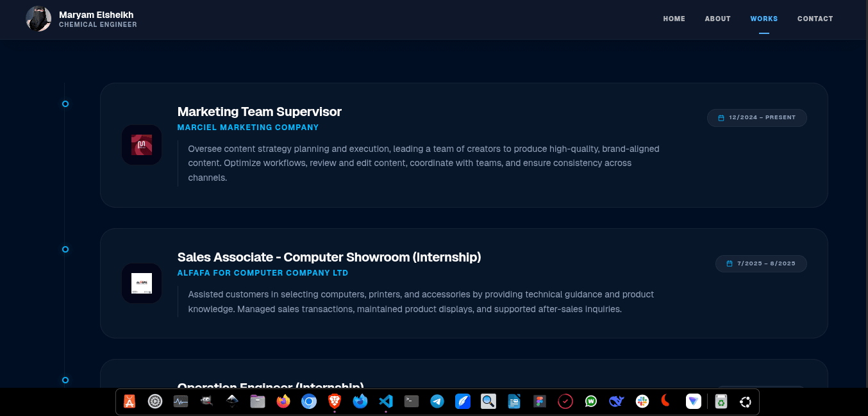Select the Works nav item

(764, 19)
